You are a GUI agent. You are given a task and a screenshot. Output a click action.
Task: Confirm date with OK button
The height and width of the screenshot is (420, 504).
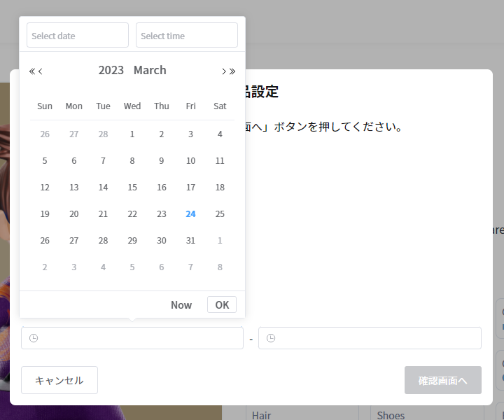click(222, 304)
